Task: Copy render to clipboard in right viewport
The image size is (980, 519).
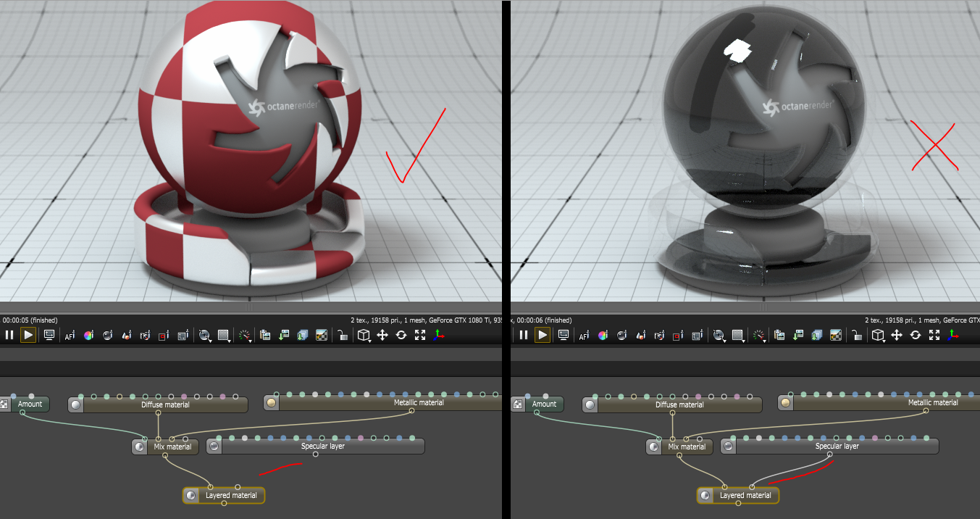Action: pos(779,335)
